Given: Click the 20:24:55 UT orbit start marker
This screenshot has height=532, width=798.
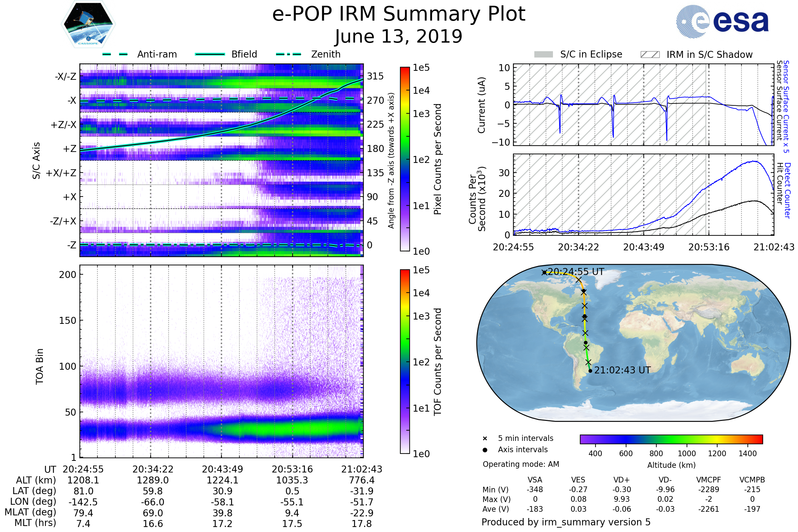Looking at the screenshot, I should [x=544, y=272].
